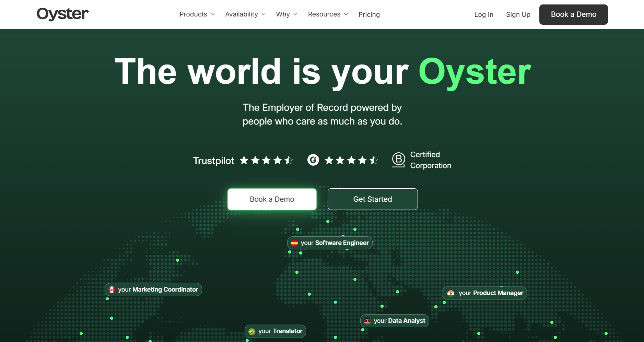Open the Resources dropdown menu
The width and height of the screenshot is (644, 342).
(328, 14)
